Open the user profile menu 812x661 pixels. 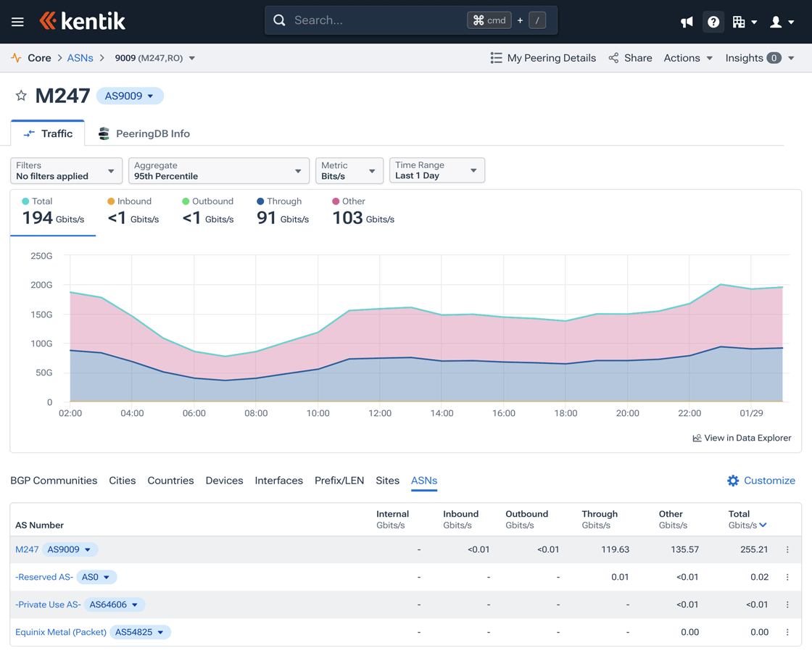coord(781,22)
